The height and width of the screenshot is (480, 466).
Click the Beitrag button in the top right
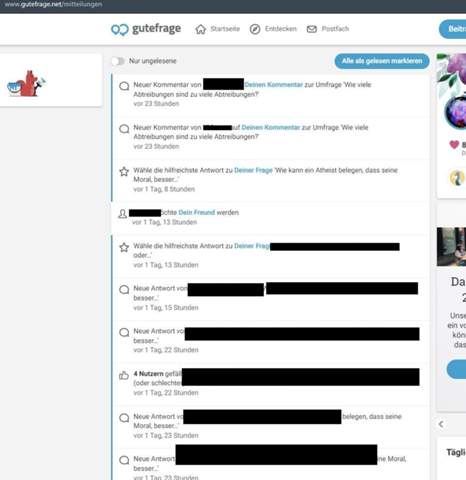pos(453,29)
